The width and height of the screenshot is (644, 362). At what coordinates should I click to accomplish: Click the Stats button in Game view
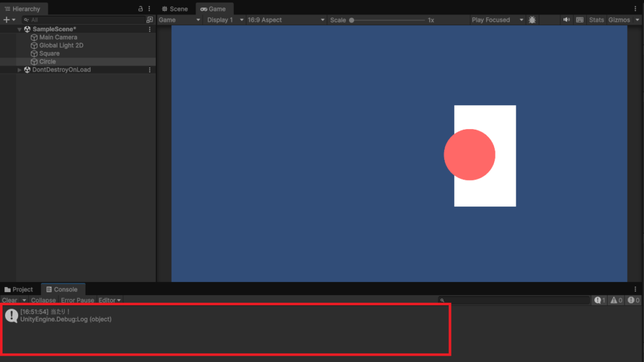point(596,20)
